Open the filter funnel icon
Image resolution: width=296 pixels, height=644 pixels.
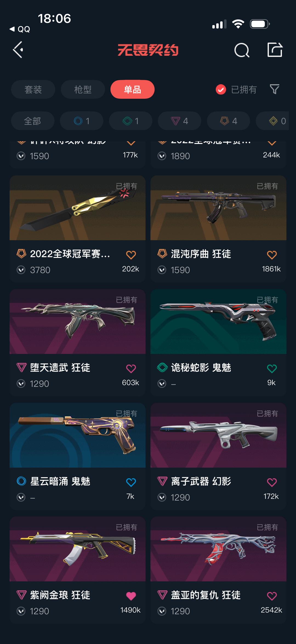[x=274, y=89]
